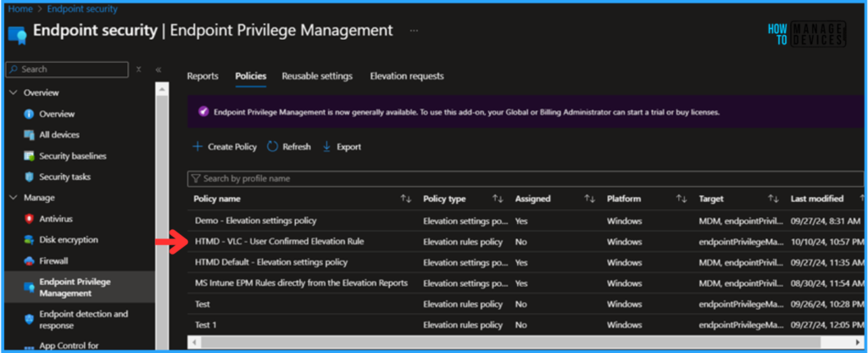Click the Endpoint security shield icon in header
868x353 pixels.
click(x=17, y=34)
